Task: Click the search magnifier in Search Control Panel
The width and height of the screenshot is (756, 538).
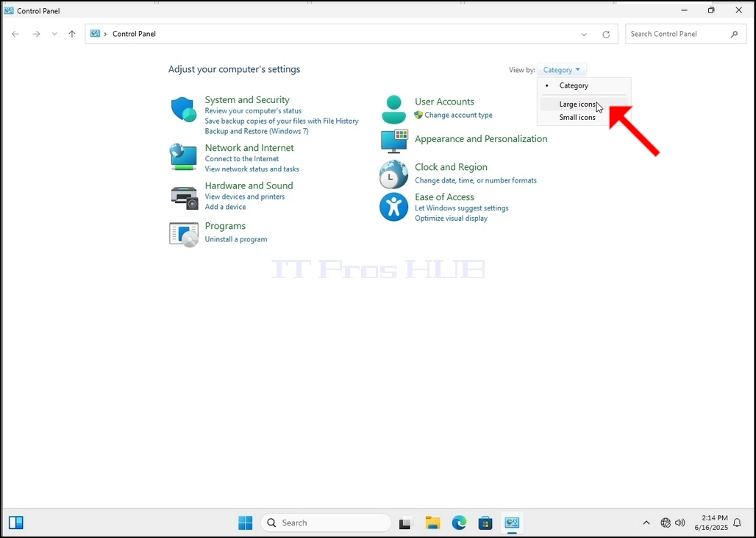Action: (734, 34)
